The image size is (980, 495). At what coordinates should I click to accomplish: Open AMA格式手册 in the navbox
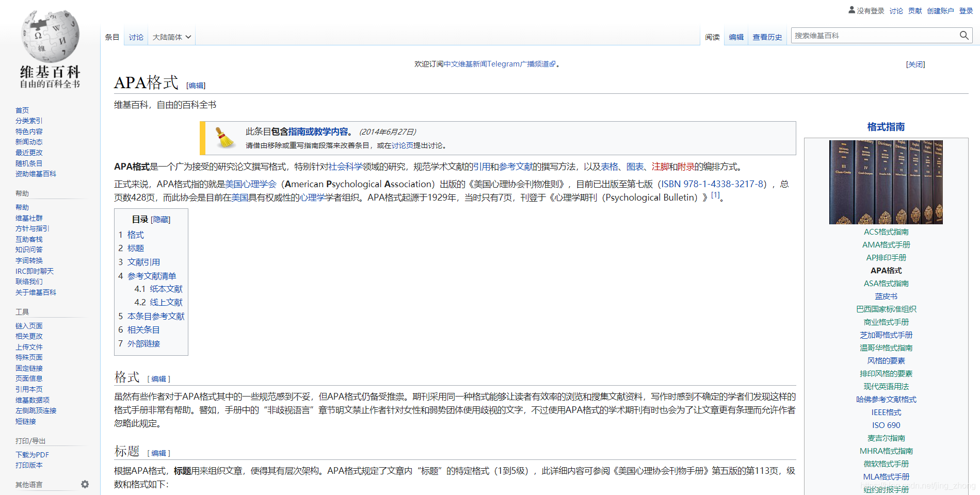click(x=886, y=245)
